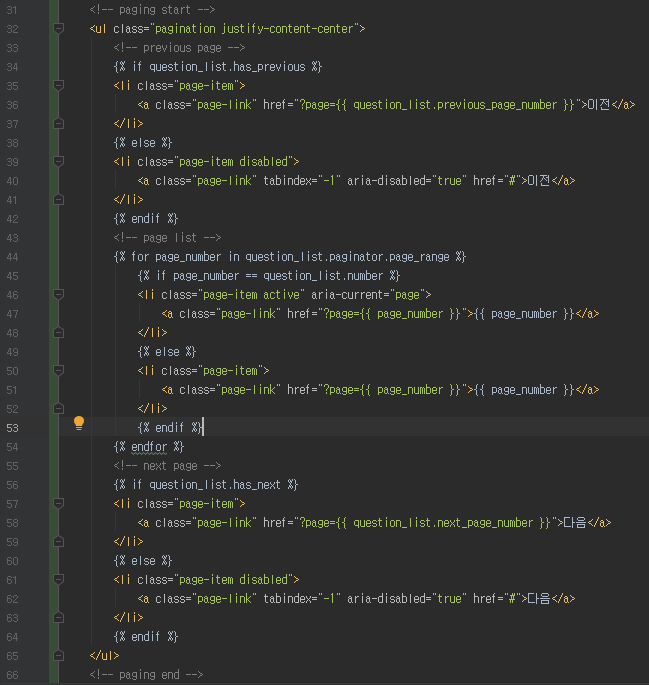Click the fold end marker at line 48
This screenshot has width=649, height=685.
click(x=59, y=333)
